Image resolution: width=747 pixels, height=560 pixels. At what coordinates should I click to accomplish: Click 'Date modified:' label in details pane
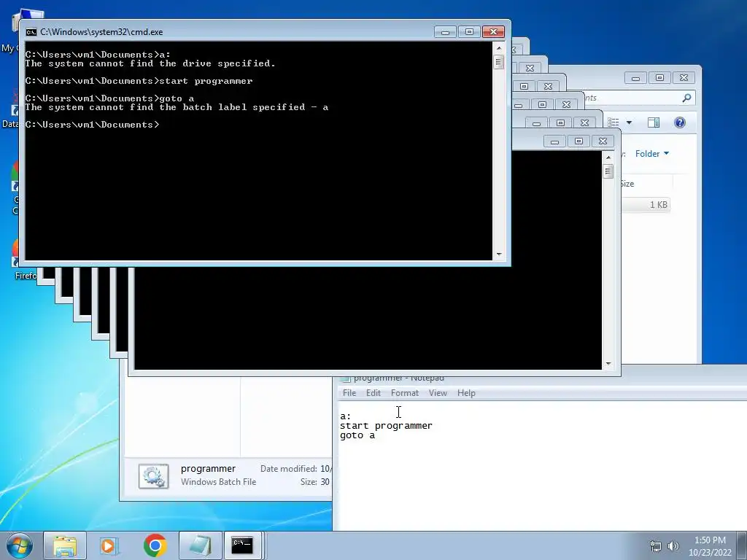click(289, 469)
